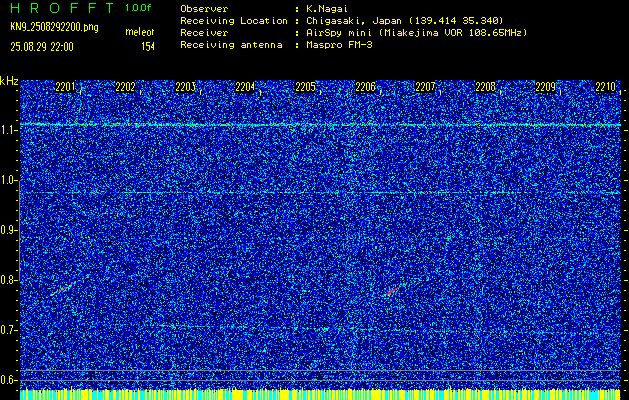Click the AirSpy mini receiver text
This screenshot has height=400, width=629.
pyautogui.click(x=416, y=33)
